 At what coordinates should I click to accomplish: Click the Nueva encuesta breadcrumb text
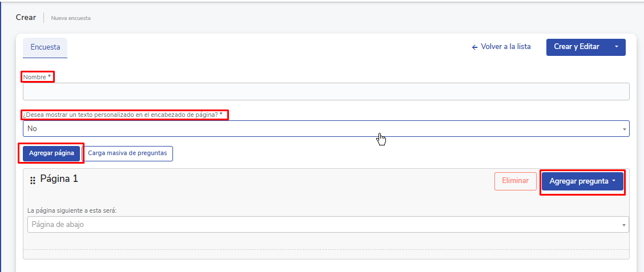tap(71, 18)
